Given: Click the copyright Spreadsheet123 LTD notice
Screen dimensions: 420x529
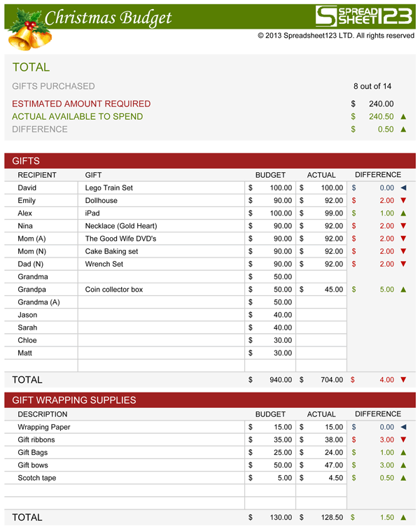Looking at the screenshot, I should coord(336,36).
